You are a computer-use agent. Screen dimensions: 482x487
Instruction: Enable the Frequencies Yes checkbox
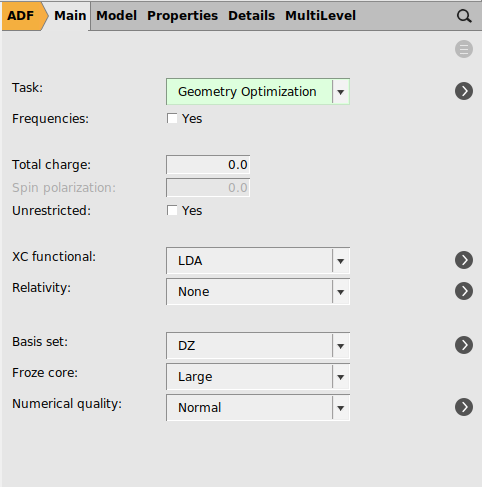tap(172, 118)
